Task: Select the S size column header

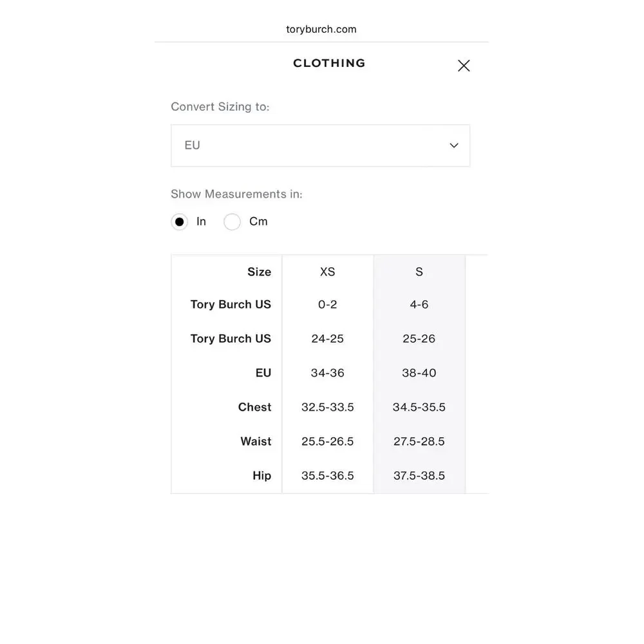Action: [x=419, y=272]
